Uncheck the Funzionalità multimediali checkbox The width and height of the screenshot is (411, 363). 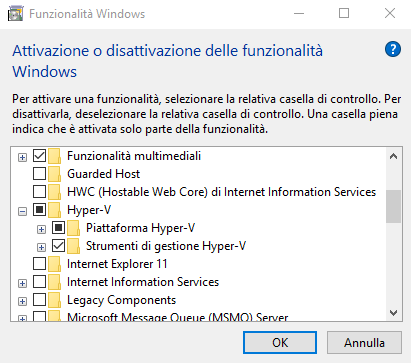[39, 156]
